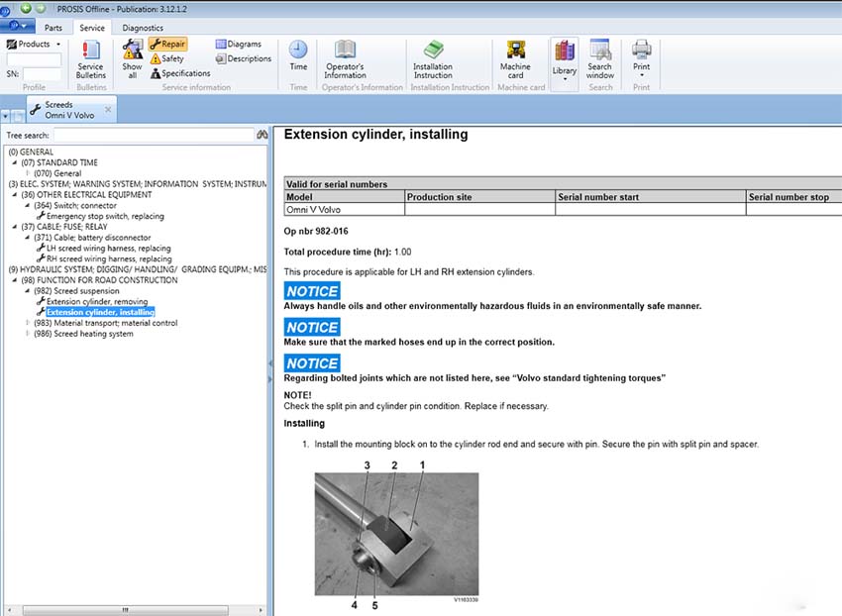This screenshot has width=842, height=616.
Task: Open LH screed wiring harness, replacing
Action: click(x=109, y=249)
